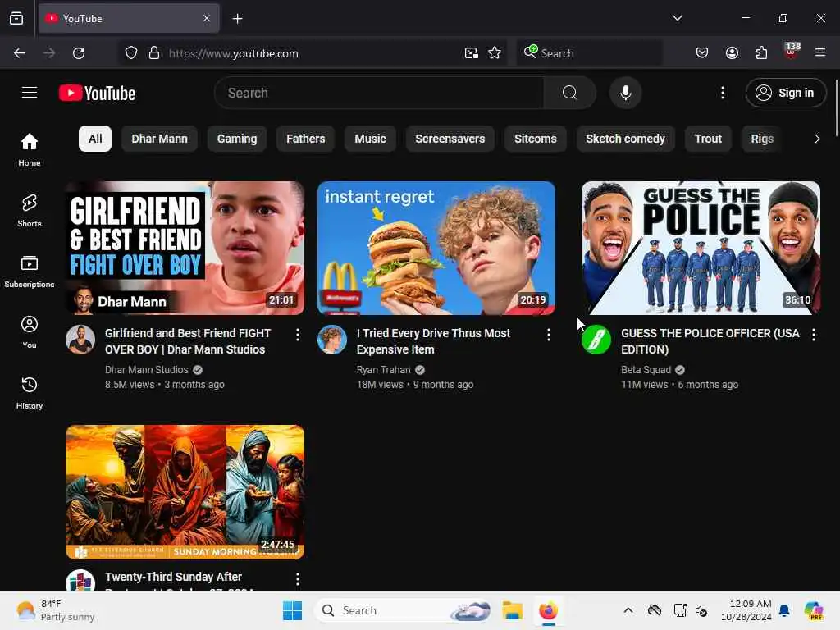Open weather widget showing 84°F
Image resolution: width=840 pixels, height=630 pixels.
(x=55, y=610)
